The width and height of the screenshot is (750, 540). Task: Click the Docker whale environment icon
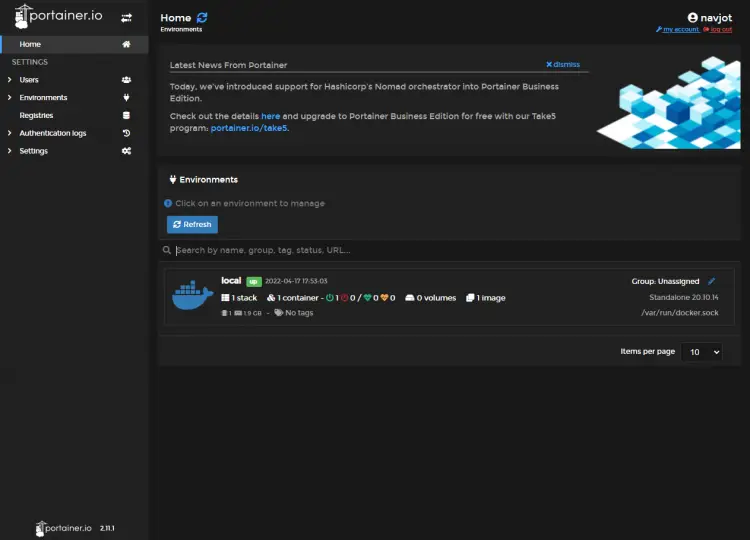click(x=192, y=296)
